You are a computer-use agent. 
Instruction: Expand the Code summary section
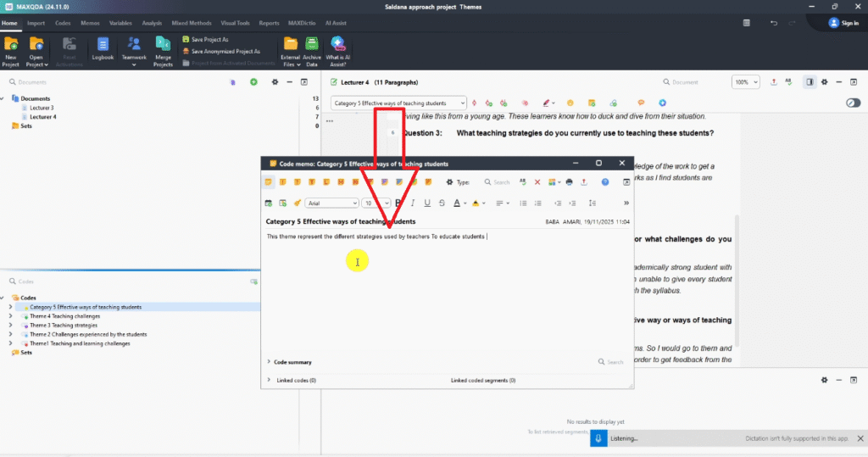270,362
